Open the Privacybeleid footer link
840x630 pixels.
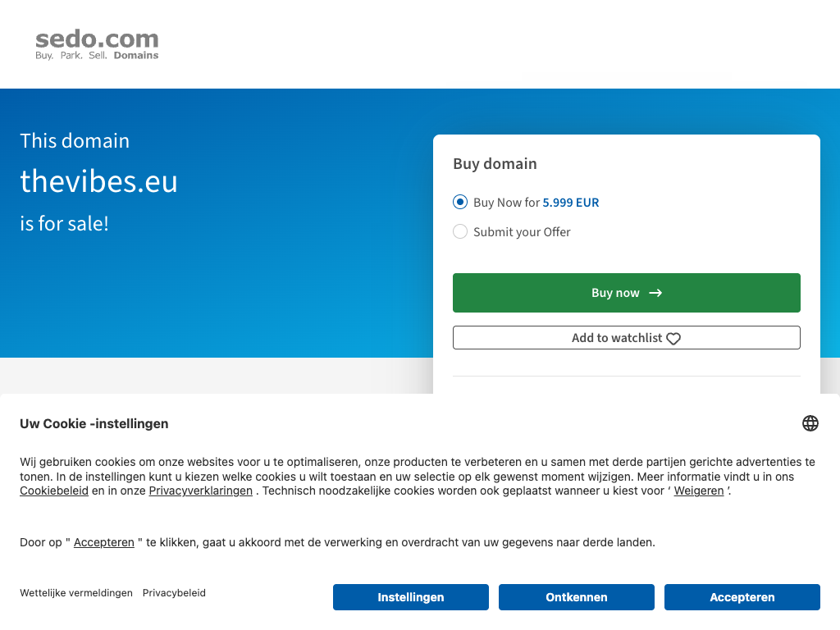(x=174, y=593)
